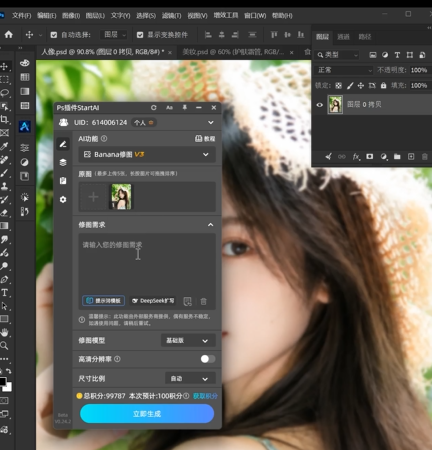432x450 pixels.
Task: Click the Home icon in options bar
Action: pyautogui.click(x=9, y=34)
